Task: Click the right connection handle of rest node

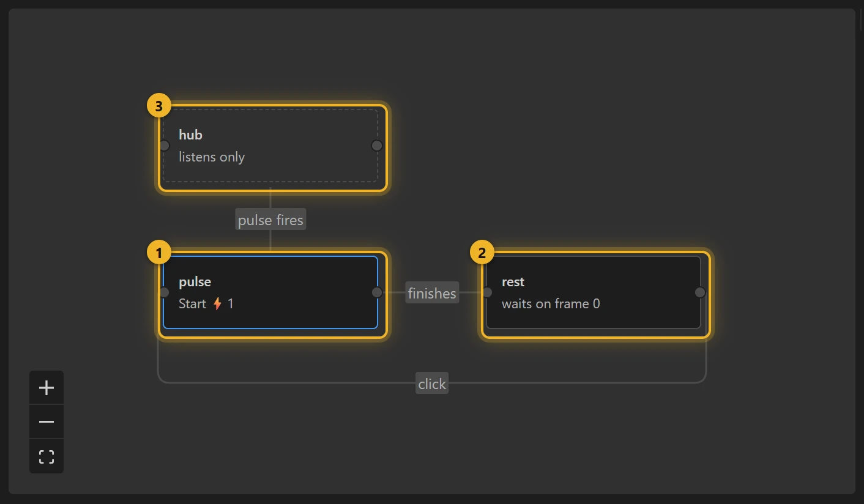Action: coord(700,292)
